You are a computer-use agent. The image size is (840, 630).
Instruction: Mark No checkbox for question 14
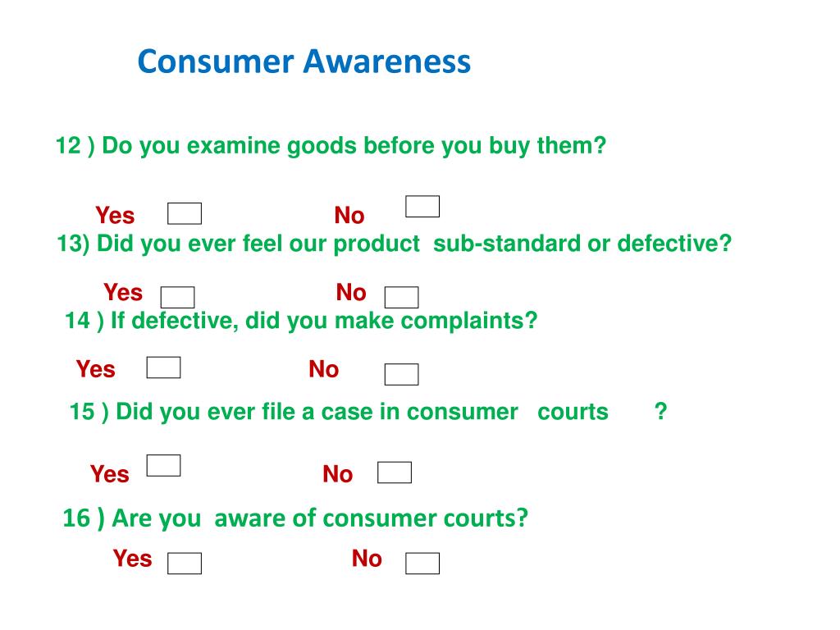click(x=401, y=374)
